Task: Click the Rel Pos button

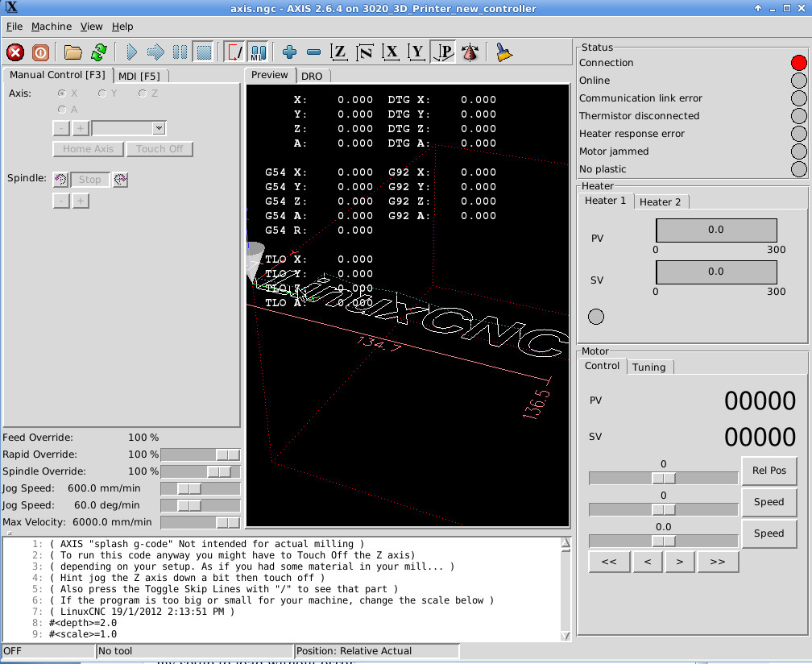Action: 768,471
